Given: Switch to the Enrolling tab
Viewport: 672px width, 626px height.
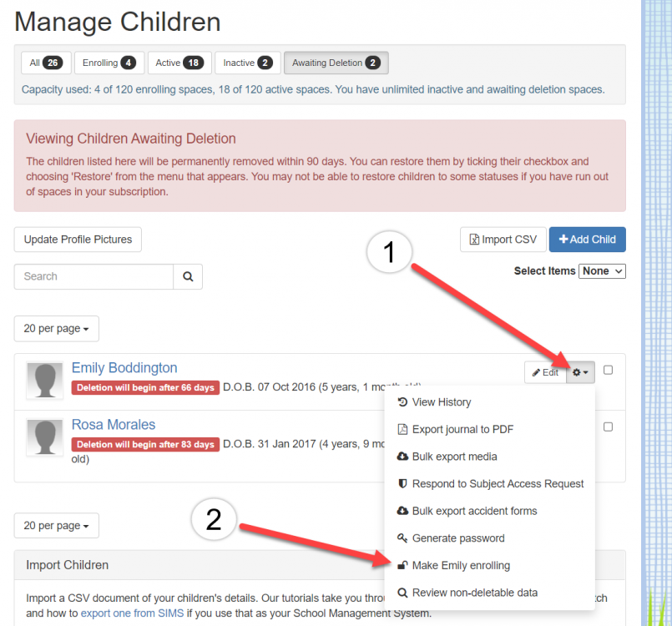Looking at the screenshot, I should pos(109,63).
